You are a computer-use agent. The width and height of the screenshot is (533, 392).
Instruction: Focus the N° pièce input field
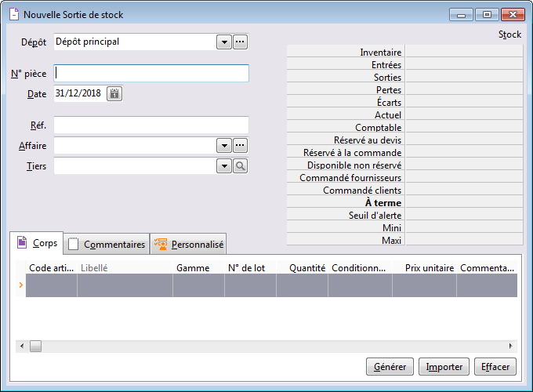click(x=151, y=74)
